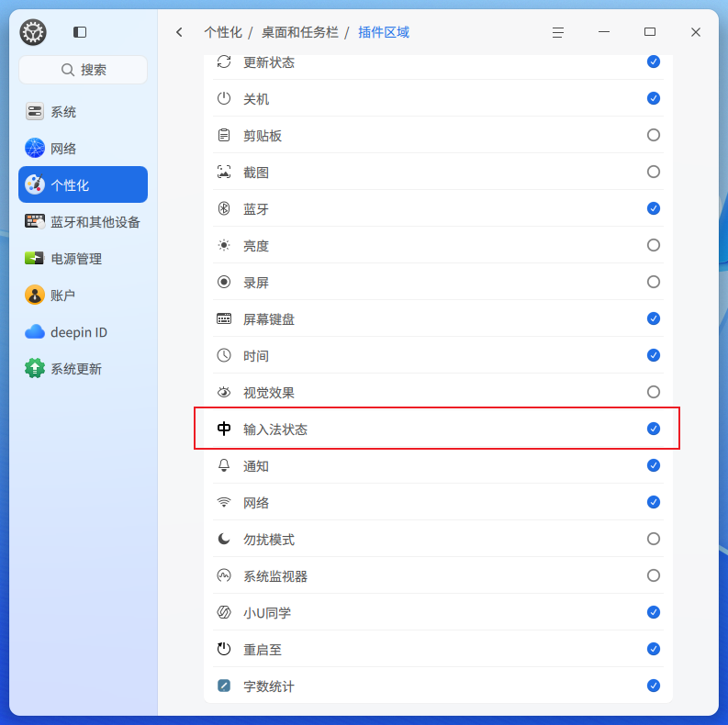Image resolution: width=728 pixels, height=725 pixels.
Task: Uncheck the 关机 plugin checkbox
Action: point(654,98)
